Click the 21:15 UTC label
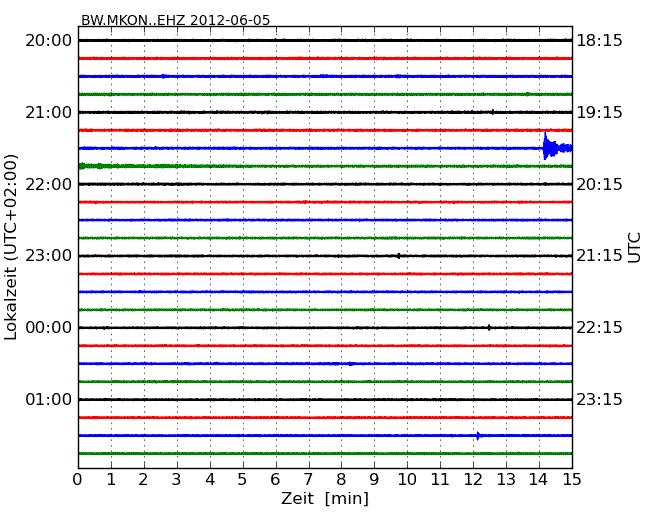Image resolution: width=650 pixels, height=520 pixels. pyautogui.click(x=599, y=255)
